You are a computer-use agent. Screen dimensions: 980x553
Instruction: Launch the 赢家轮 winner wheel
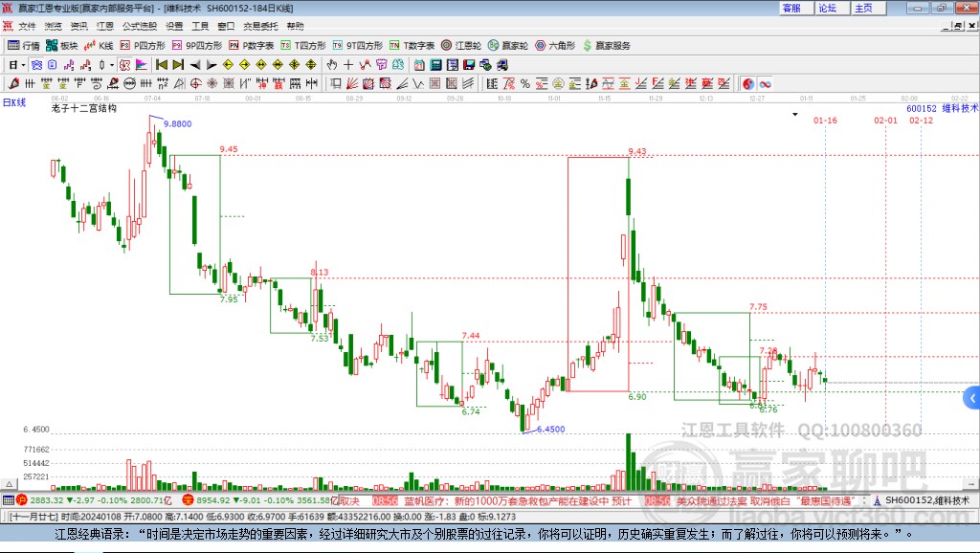pos(508,46)
